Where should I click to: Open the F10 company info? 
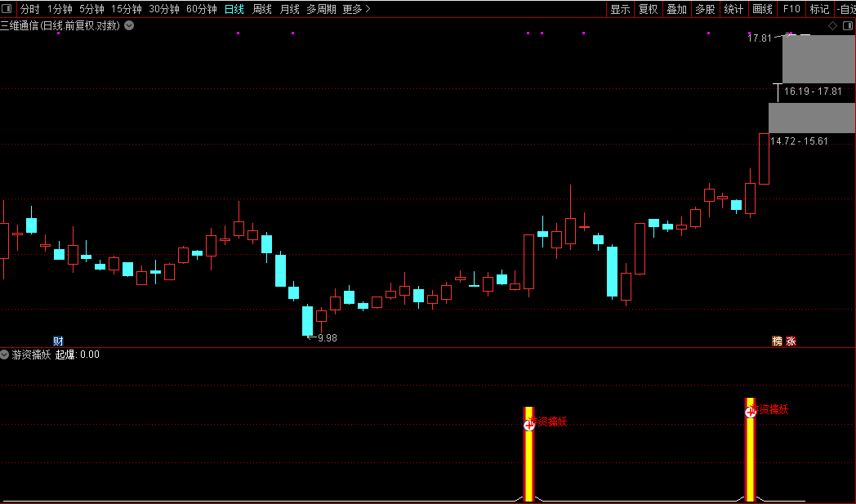click(x=791, y=9)
